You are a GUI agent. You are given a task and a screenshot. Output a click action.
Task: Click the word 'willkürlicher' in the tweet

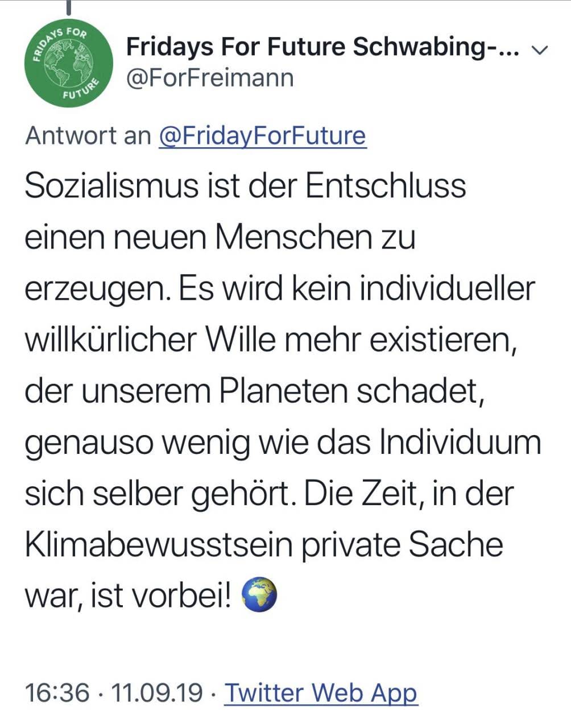(x=110, y=340)
